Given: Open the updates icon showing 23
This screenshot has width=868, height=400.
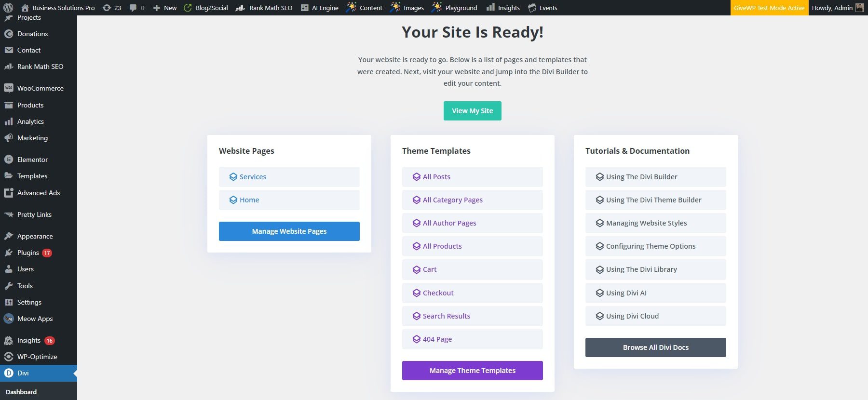Looking at the screenshot, I should (107, 8).
